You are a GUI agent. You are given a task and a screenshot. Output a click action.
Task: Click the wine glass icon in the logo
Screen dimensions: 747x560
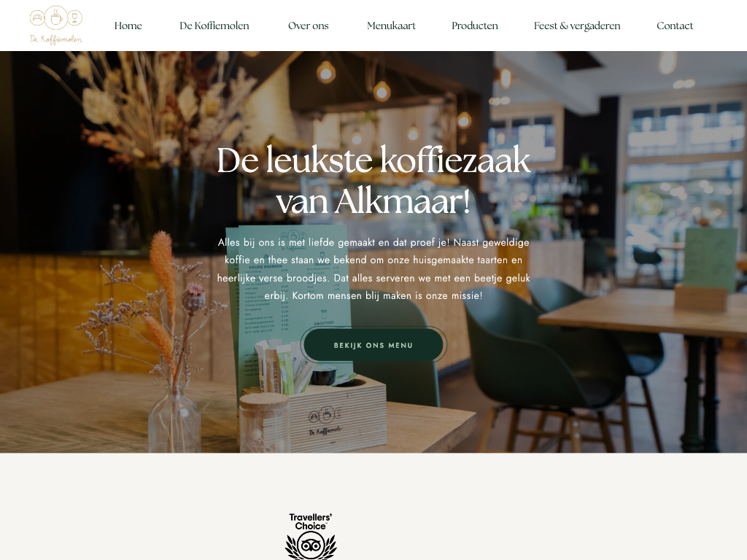75,18
